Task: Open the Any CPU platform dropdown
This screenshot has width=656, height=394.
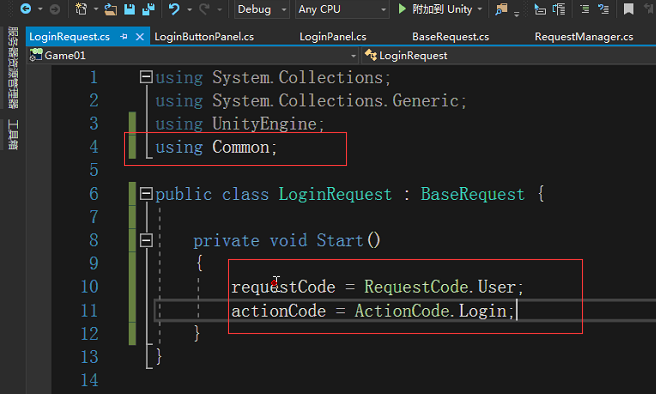Action: 342,9
